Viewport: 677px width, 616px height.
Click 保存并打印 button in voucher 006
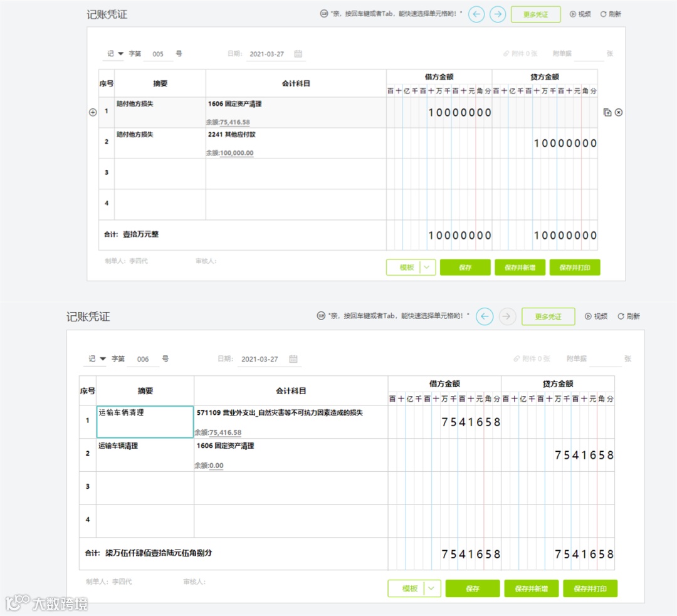click(590, 588)
